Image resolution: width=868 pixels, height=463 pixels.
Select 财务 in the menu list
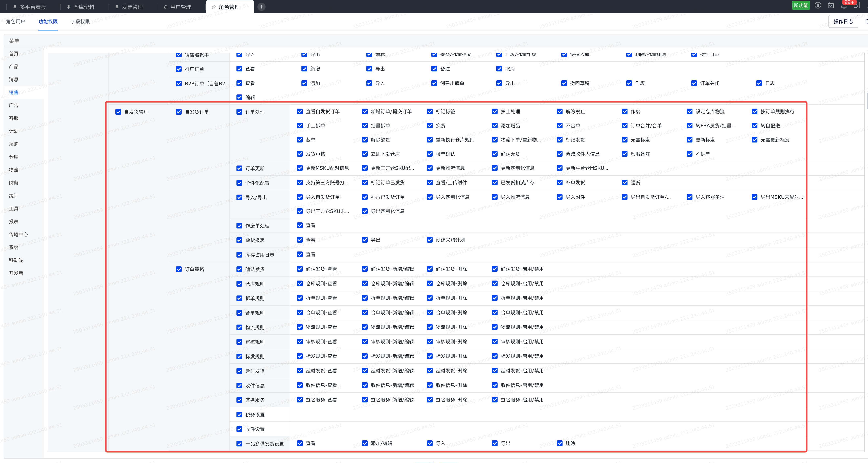(x=14, y=183)
